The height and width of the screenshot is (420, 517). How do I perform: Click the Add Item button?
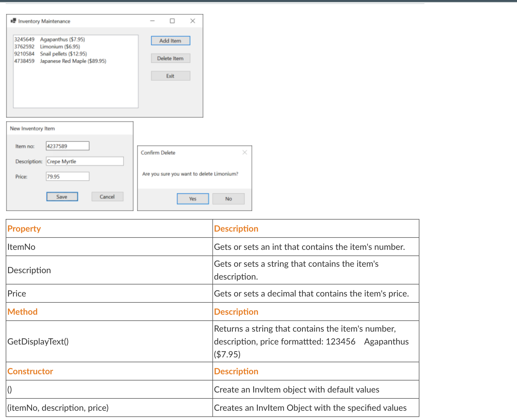pos(170,40)
